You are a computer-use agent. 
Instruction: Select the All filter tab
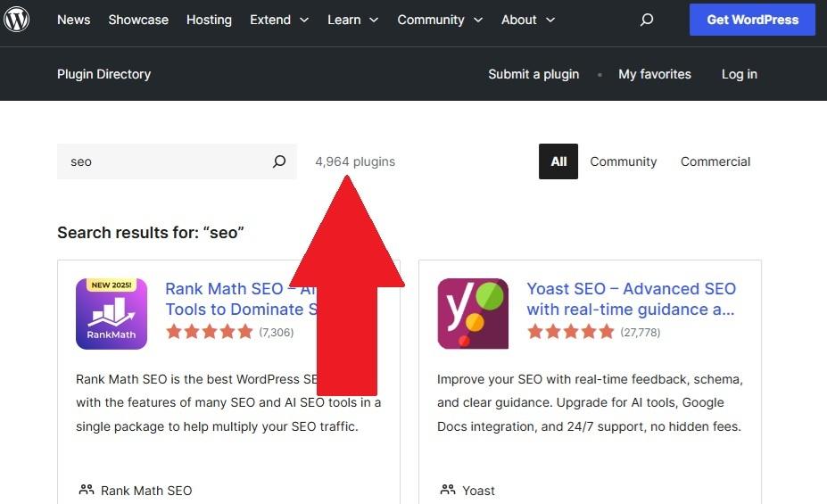click(x=558, y=161)
